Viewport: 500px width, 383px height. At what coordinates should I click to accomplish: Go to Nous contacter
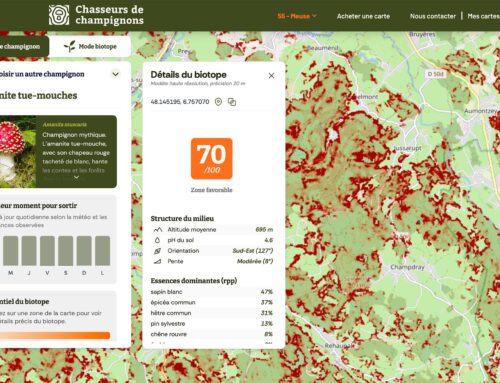pyautogui.click(x=433, y=16)
